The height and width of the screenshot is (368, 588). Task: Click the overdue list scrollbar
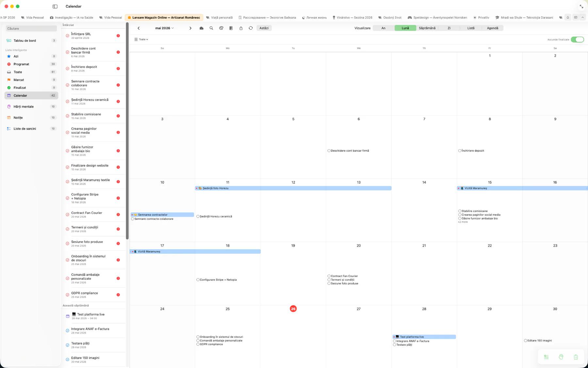127,131
